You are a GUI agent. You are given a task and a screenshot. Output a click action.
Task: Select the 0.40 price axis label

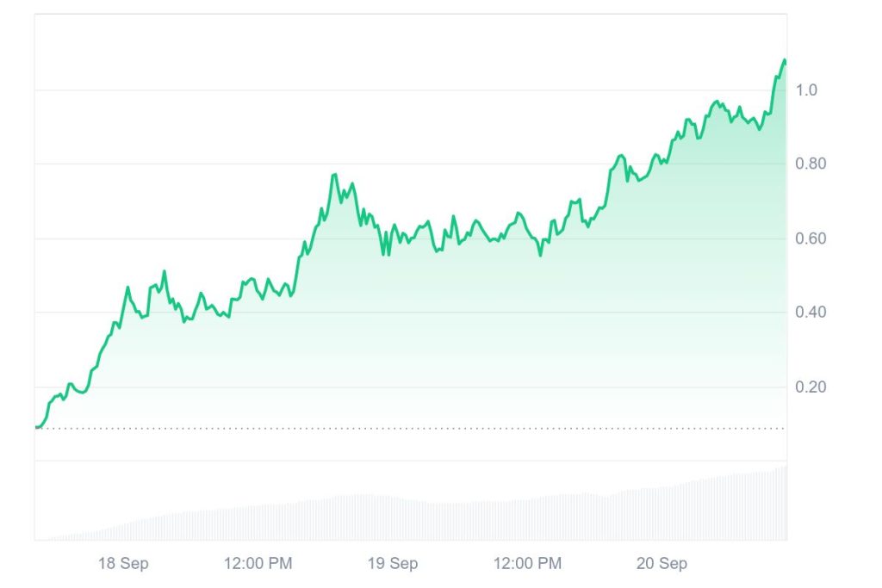[810, 312]
